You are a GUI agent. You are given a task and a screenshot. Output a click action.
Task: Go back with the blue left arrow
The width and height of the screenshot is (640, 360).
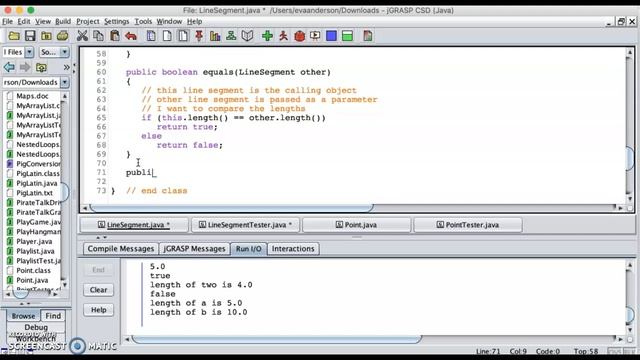pos(9,67)
